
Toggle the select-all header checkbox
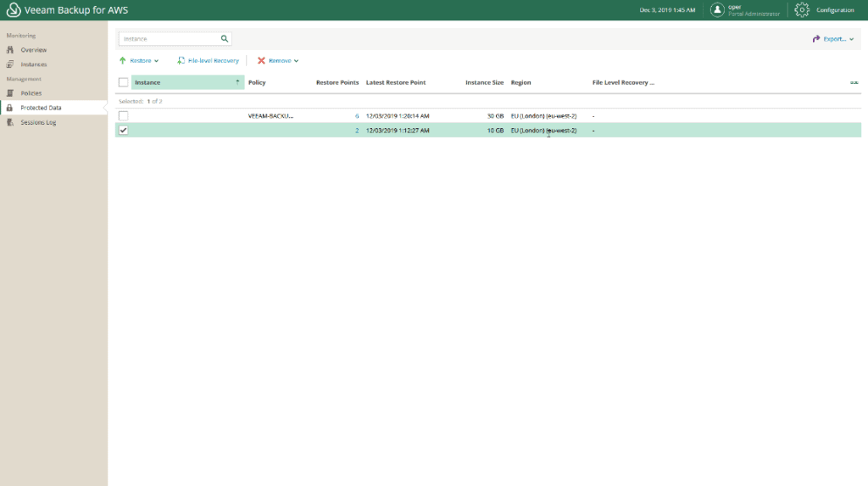click(124, 82)
